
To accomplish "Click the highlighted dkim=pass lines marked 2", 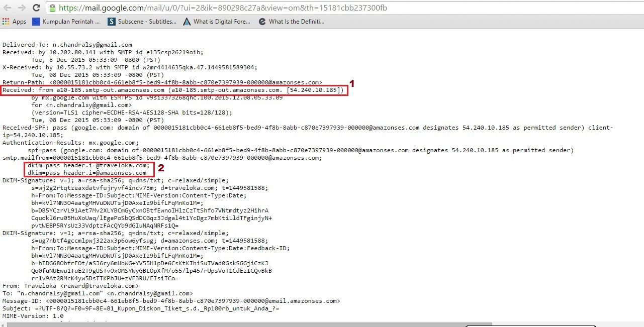I will pyautogui.click(x=88, y=169).
